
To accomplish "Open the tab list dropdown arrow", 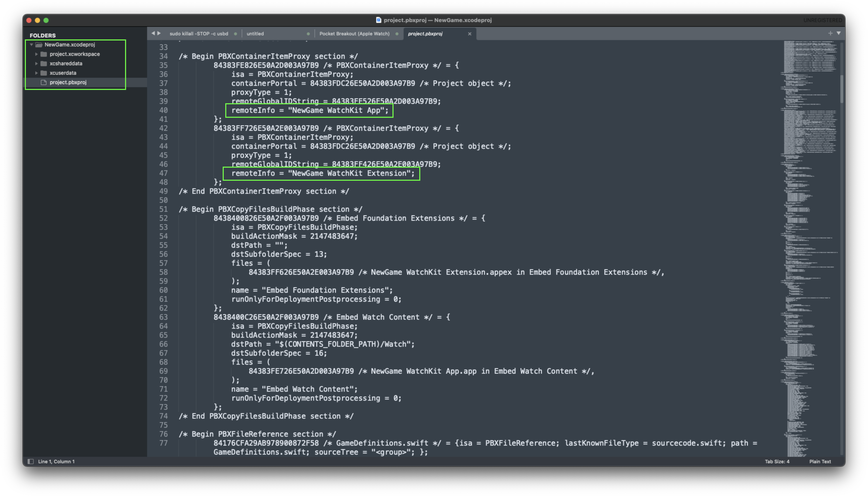I will click(839, 33).
